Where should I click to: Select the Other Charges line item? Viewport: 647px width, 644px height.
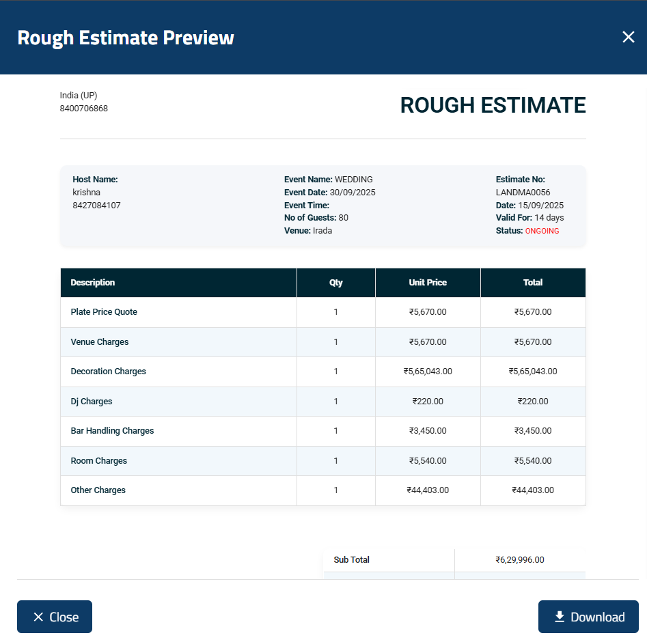coord(98,490)
